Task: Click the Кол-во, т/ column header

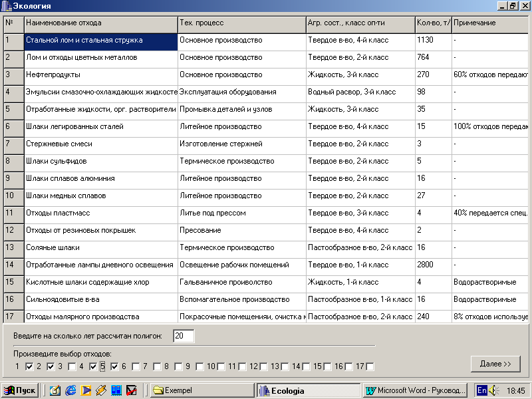Action: (x=434, y=25)
